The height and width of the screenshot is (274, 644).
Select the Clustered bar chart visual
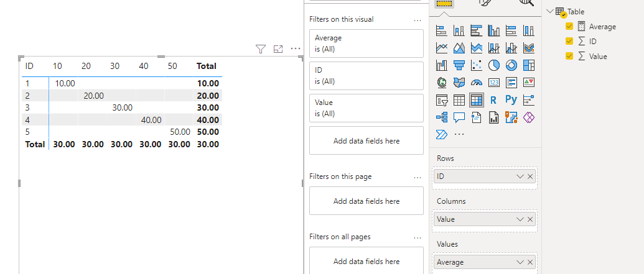click(477, 30)
